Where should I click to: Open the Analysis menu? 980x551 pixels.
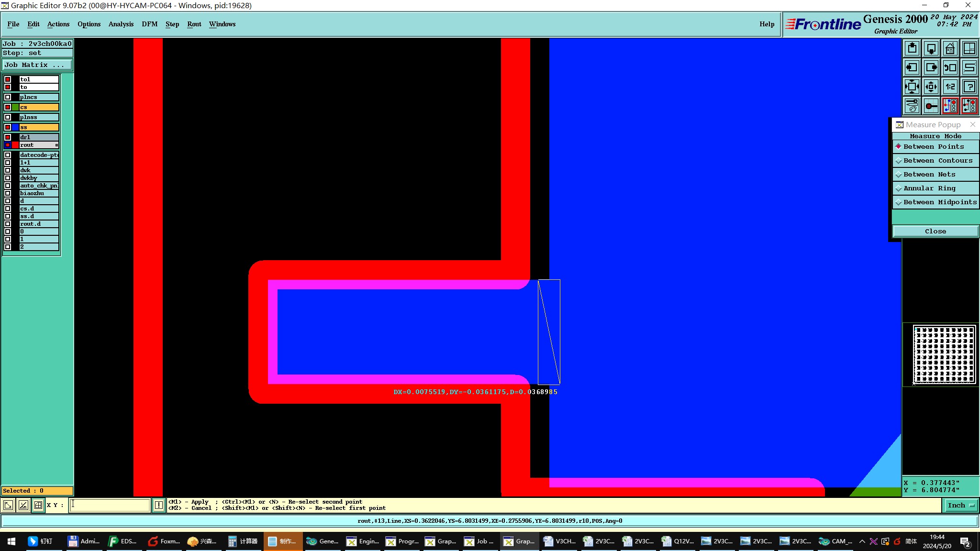pyautogui.click(x=121, y=24)
